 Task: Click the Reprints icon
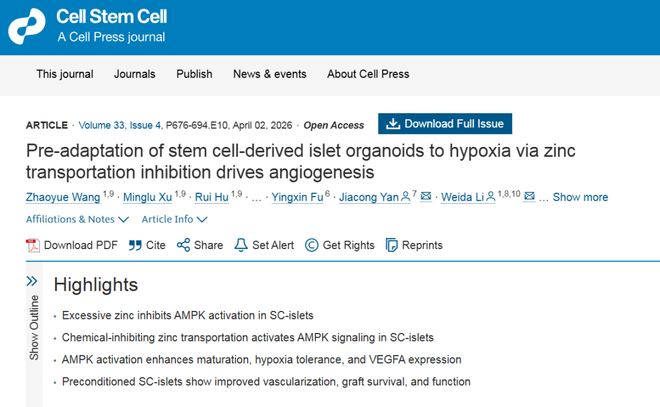tap(392, 245)
